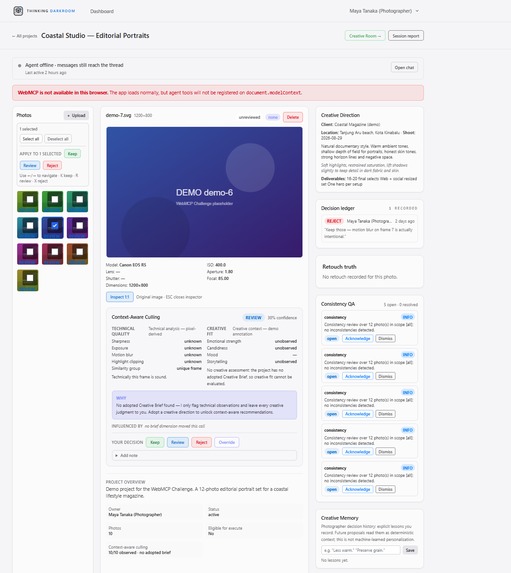Open the Session report
The image size is (511, 573).
406,36
